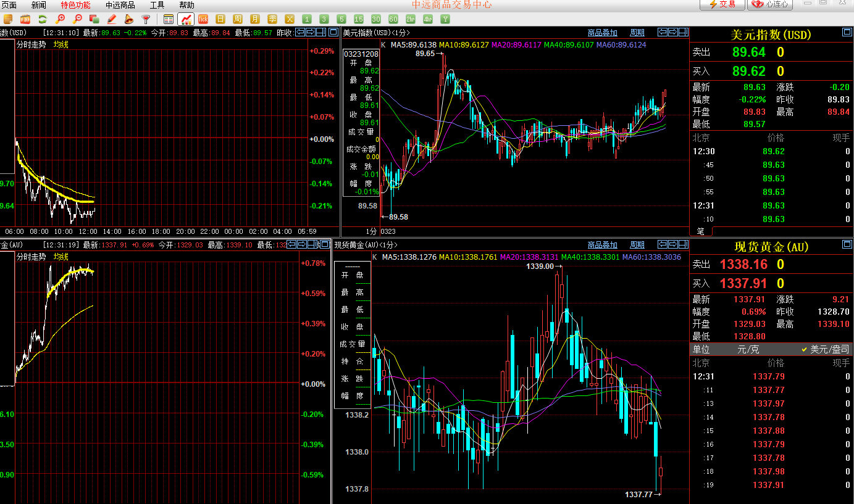Select the 2hr period button

click(x=411, y=19)
